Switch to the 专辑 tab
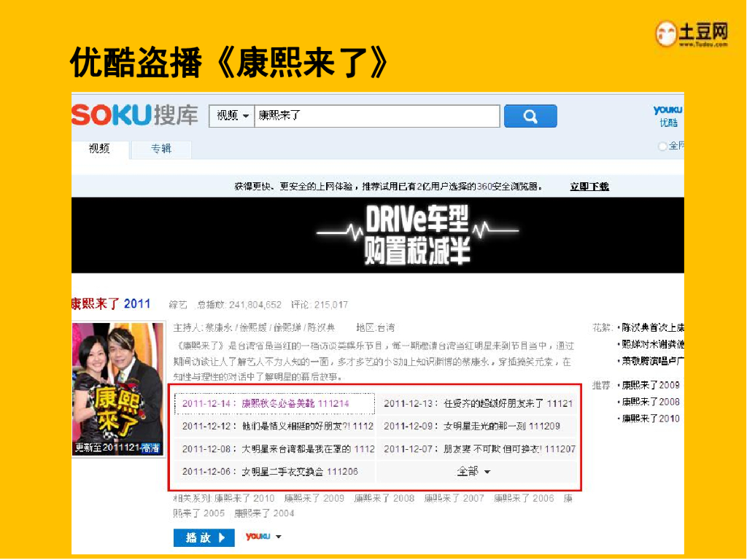This screenshot has height=560, width=747. pos(161,149)
